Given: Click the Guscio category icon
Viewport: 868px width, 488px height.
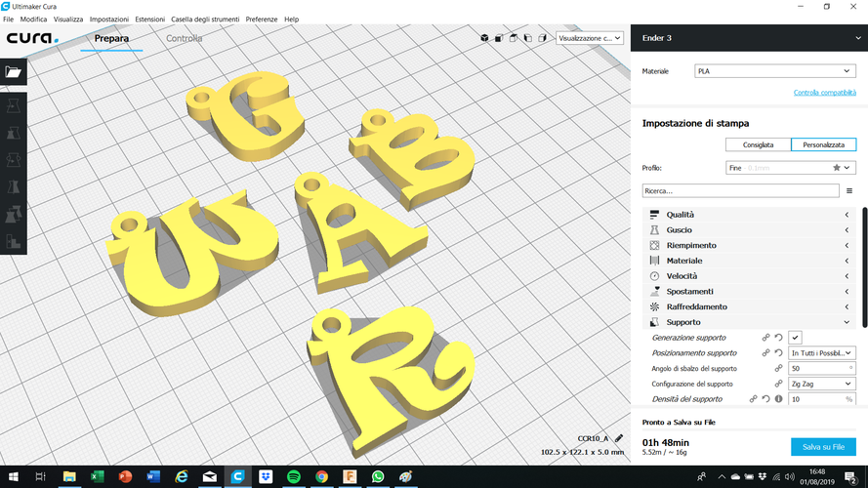Looking at the screenshot, I should coord(654,230).
